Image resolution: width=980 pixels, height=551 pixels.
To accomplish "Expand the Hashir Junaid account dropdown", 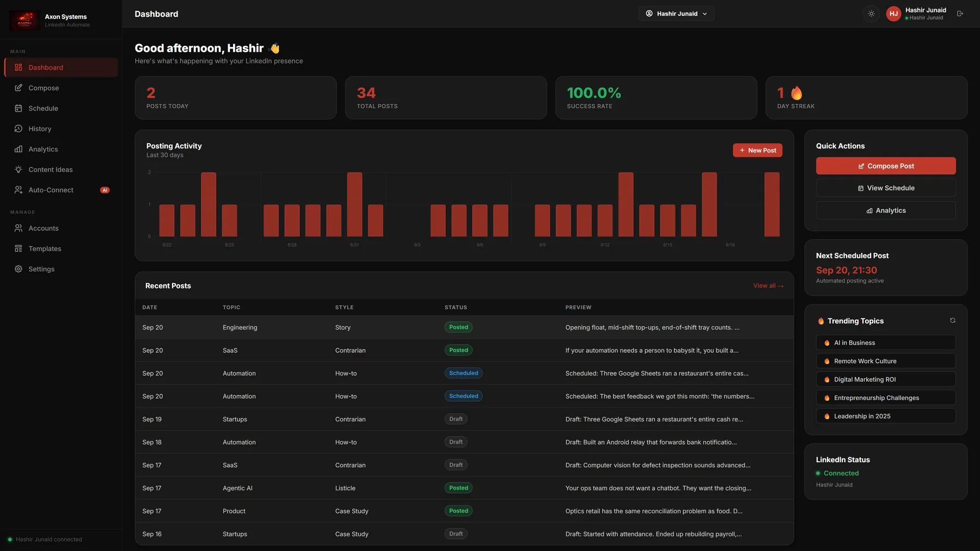I will (676, 14).
